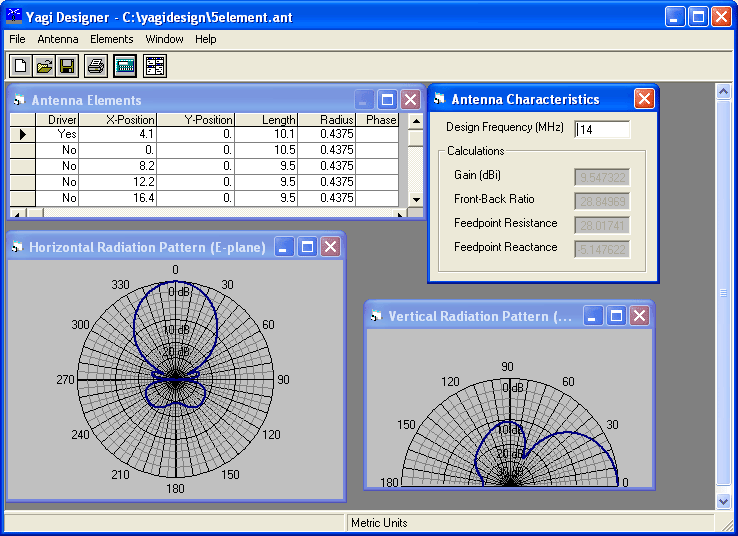Minimize the Vertical Radiation Pattern window

(x=593, y=315)
